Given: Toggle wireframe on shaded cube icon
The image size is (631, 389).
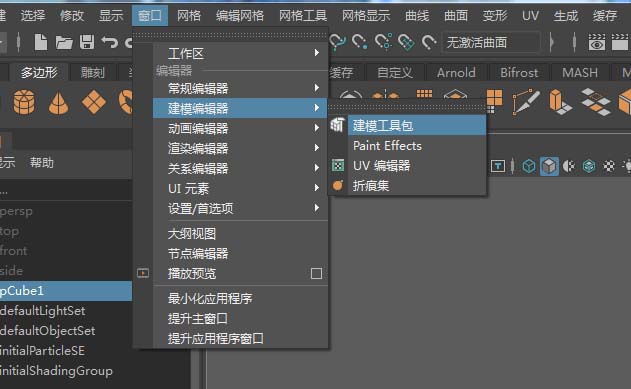Looking at the screenshot, I should pos(589,166).
